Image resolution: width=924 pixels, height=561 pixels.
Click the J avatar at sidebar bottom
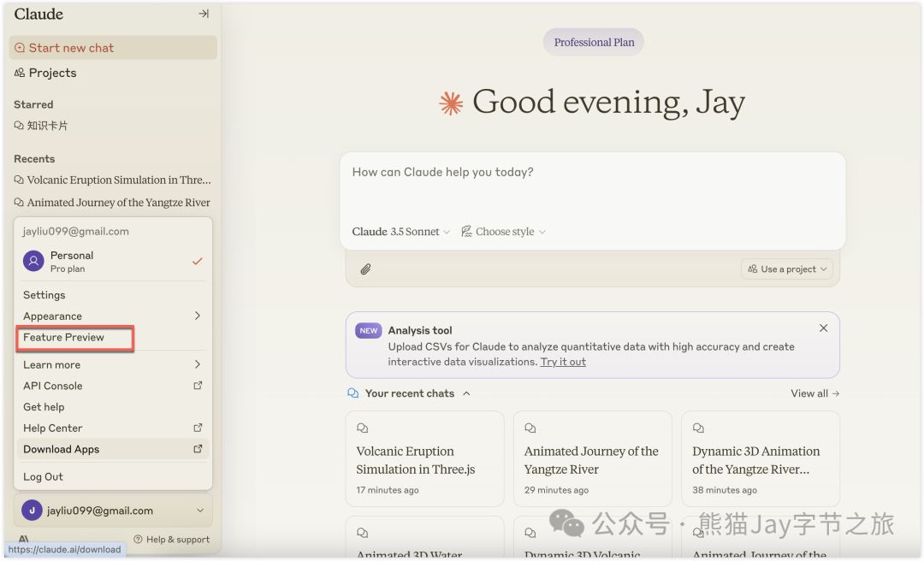32,511
